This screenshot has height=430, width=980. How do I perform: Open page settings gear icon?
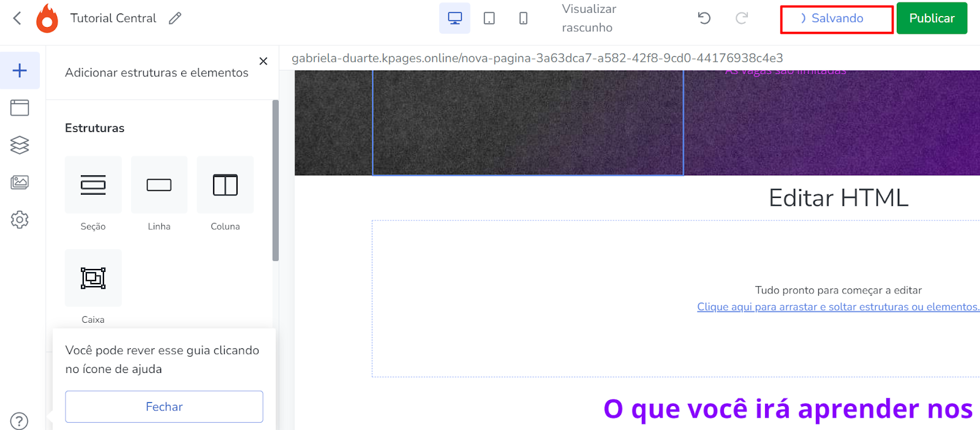[20, 219]
